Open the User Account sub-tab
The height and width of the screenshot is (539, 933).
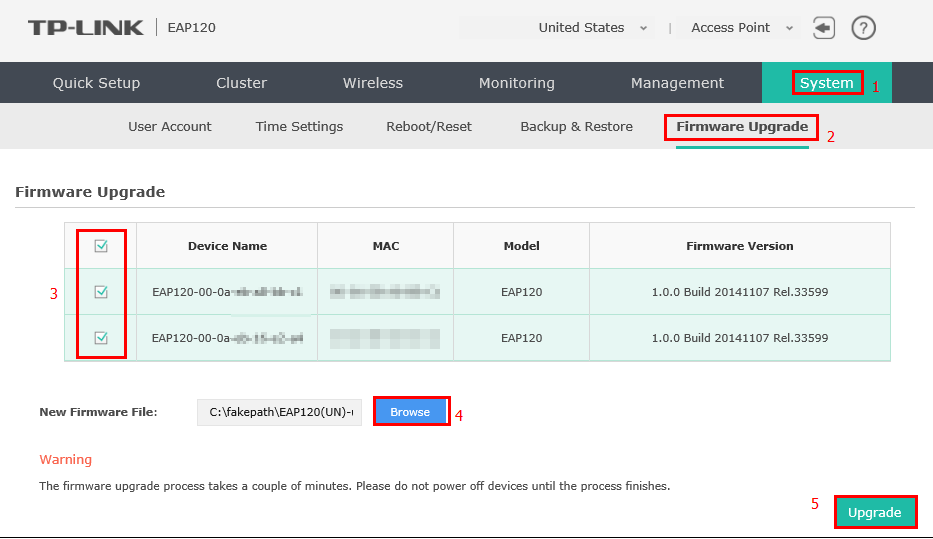[x=170, y=127]
